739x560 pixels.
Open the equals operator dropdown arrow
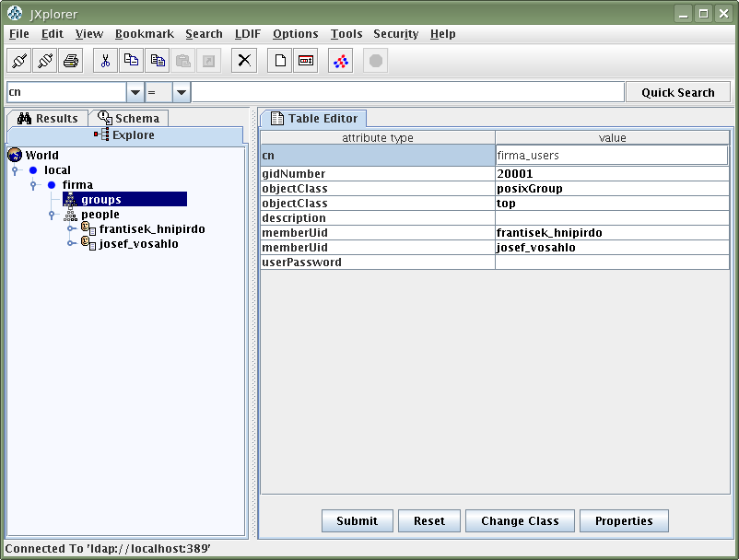tap(182, 92)
